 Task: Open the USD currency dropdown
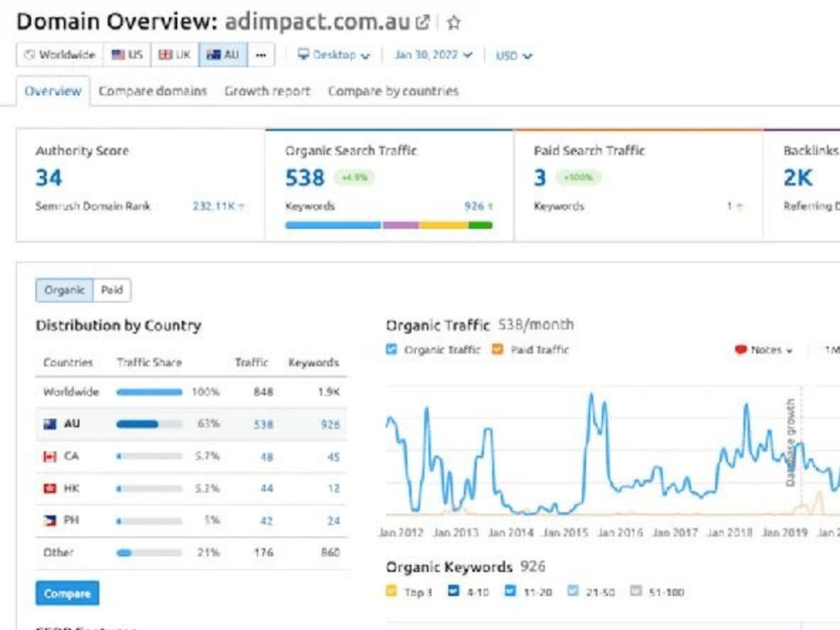click(514, 55)
